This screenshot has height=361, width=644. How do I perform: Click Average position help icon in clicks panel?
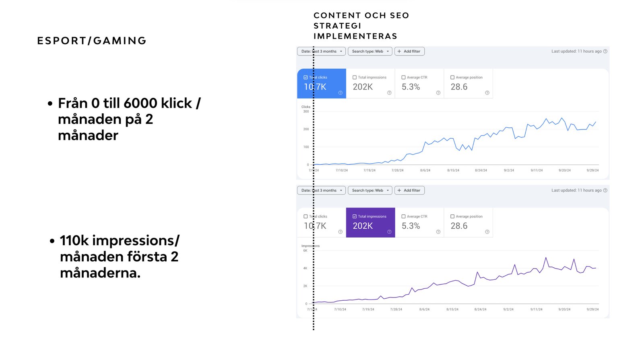pyautogui.click(x=487, y=93)
